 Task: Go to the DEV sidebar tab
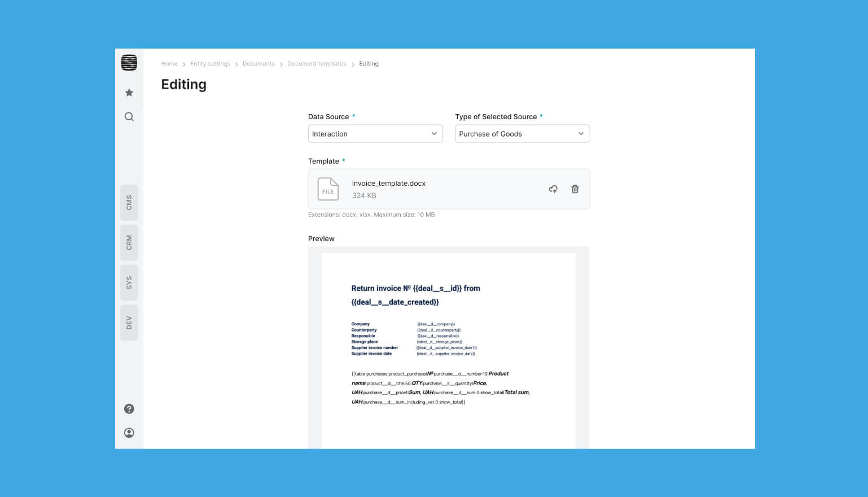coord(129,323)
